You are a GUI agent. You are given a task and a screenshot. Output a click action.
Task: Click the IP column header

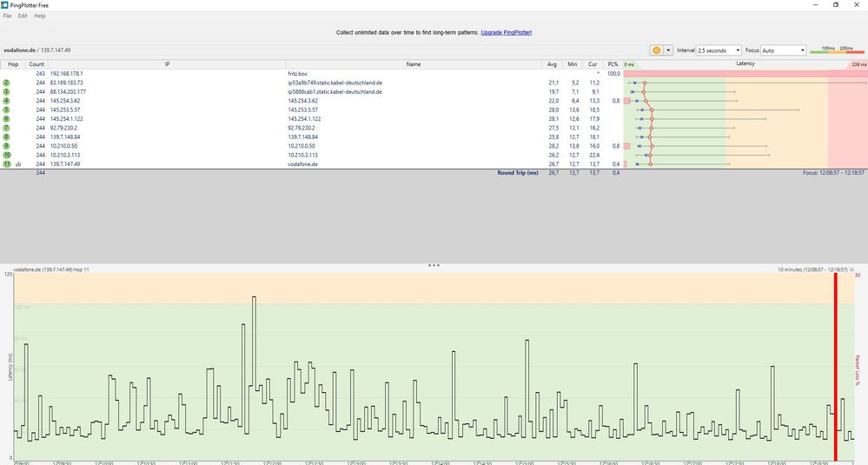[x=167, y=64]
